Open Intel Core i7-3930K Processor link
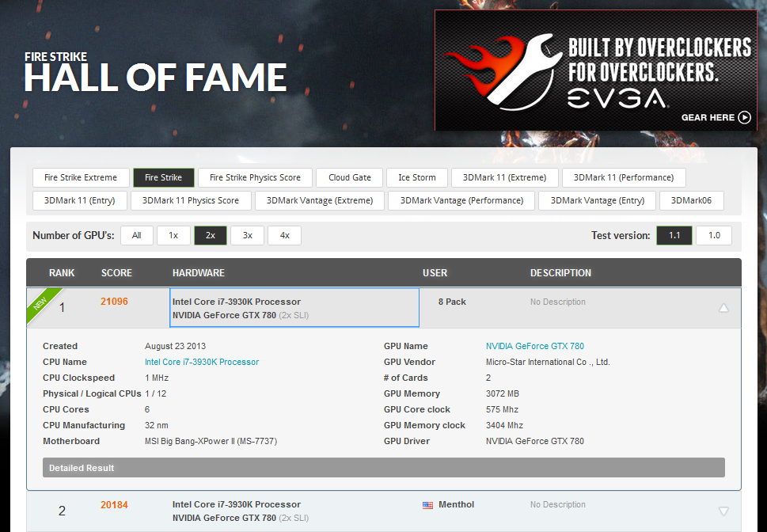Viewport: 767px width, 532px height. pyautogui.click(x=202, y=362)
